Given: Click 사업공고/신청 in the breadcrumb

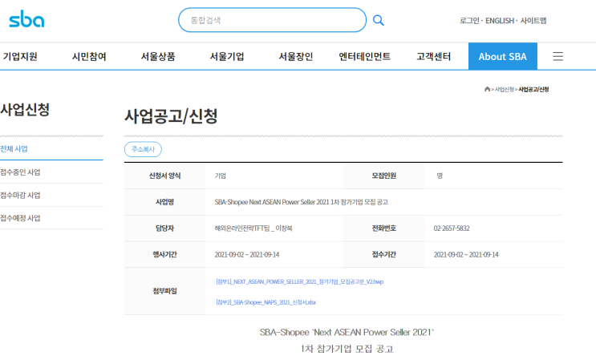Looking at the screenshot, I should pyautogui.click(x=533, y=89).
